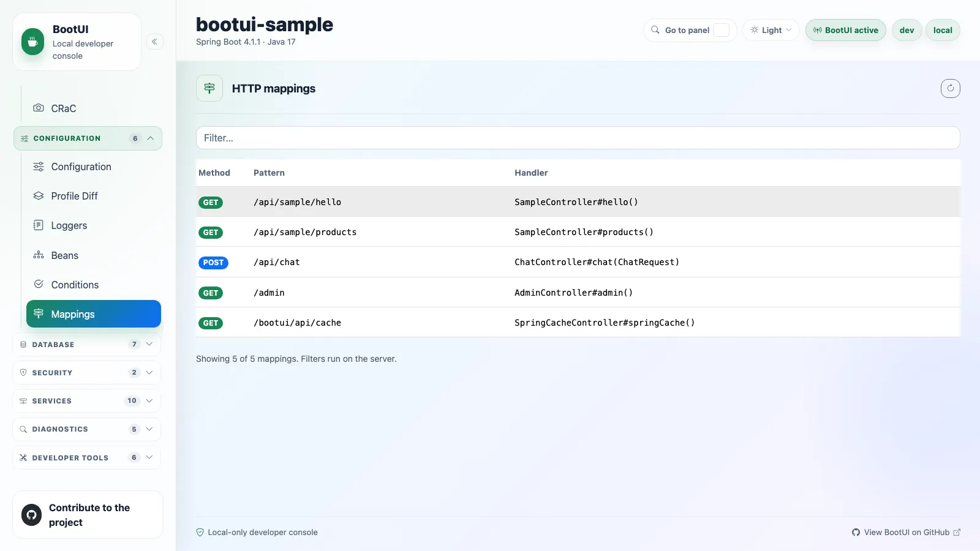
Task: Refresh the HTTP mappings panel
Action: click(x=950, y=88)
